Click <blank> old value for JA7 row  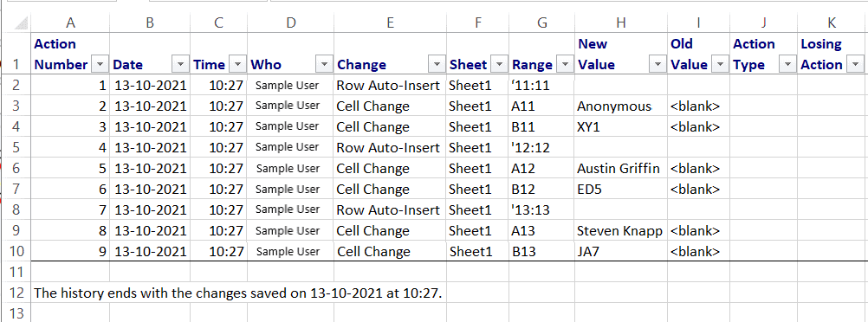pyautogui.click(x=698, y=251)
